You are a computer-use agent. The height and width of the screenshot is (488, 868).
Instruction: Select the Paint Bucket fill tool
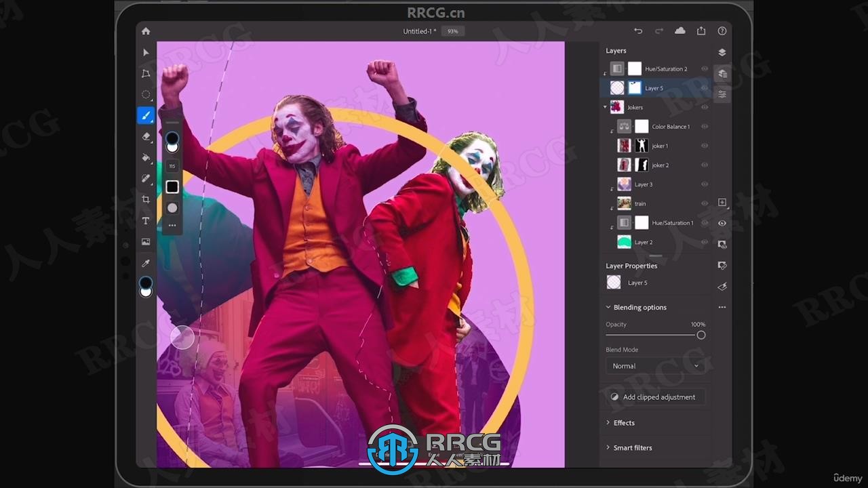click(x=146, y=157)
